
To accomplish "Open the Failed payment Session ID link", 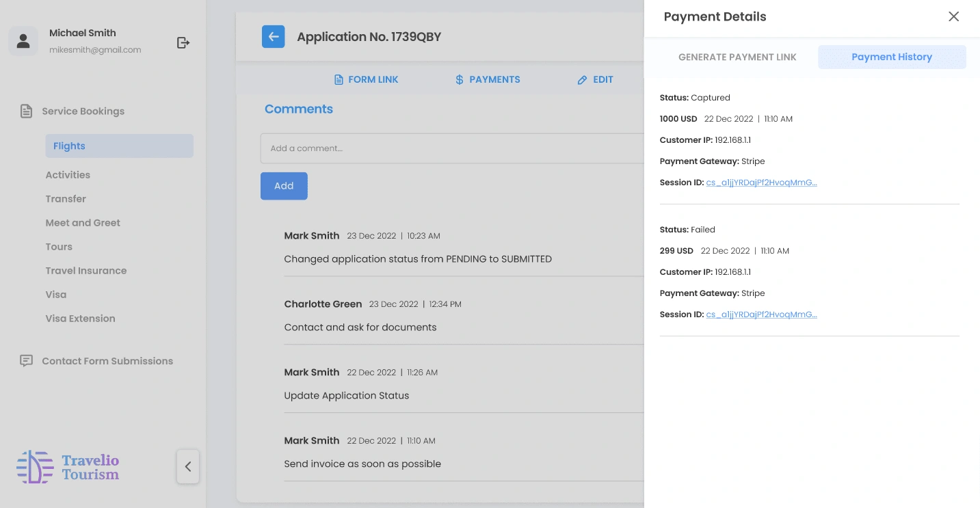I will pos(761,315).
